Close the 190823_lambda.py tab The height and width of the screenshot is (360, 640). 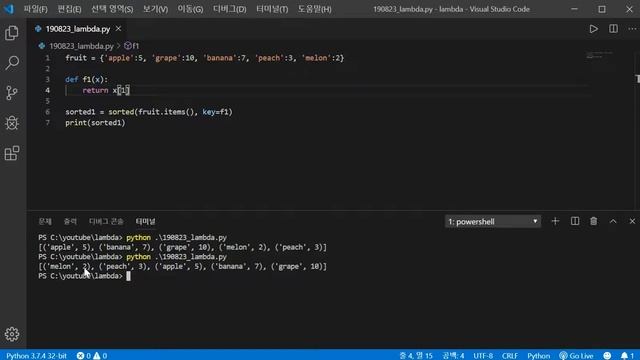click(118, 29)
